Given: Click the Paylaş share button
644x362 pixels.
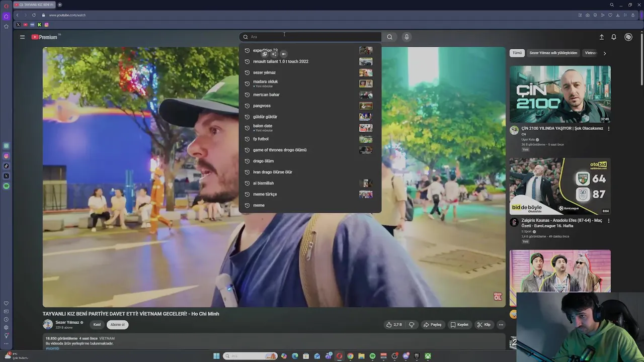Looking at the screenshot, I should pyautogui.click(x=432, y=325).
